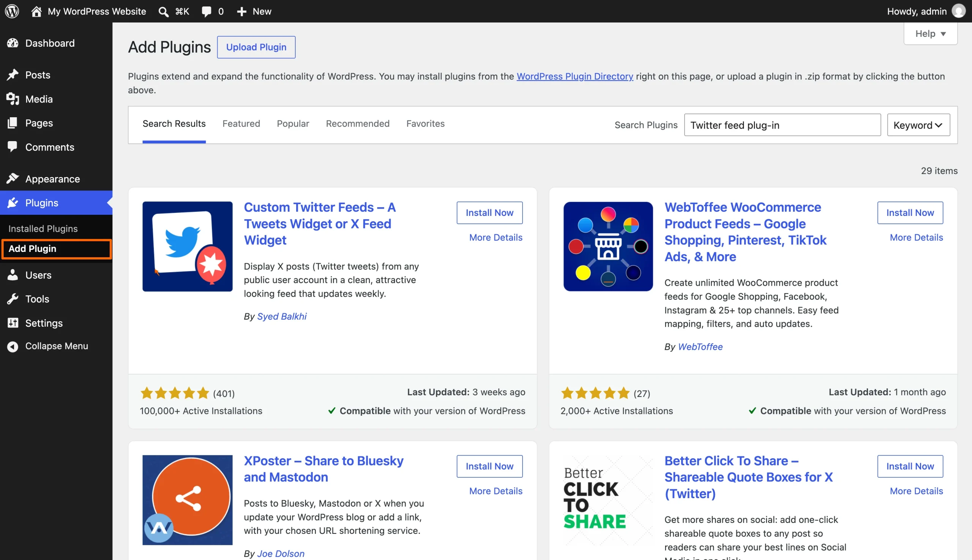Install Custom Twitter Feeds plugin
The image size is (972, 560).
click(x=489, y=213)
